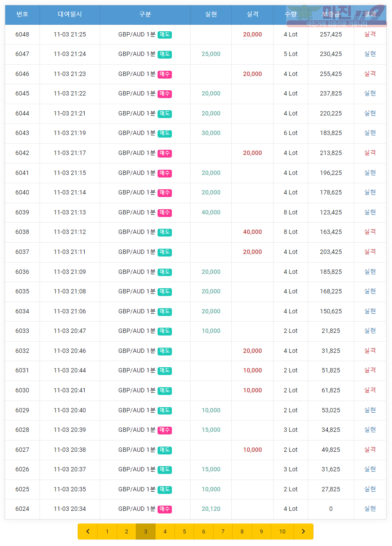Click the current page 3 button
The image size is (392, 546).
pos(146,531)
